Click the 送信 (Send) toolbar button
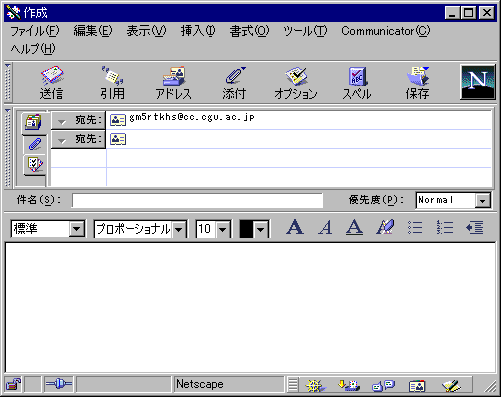The image size is (501, 397). coord(52,82)
